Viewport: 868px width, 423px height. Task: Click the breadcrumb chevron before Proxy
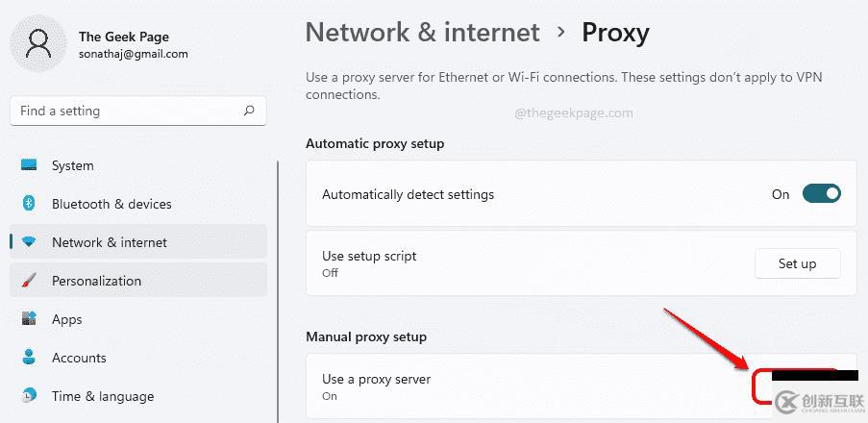(561, 33)
